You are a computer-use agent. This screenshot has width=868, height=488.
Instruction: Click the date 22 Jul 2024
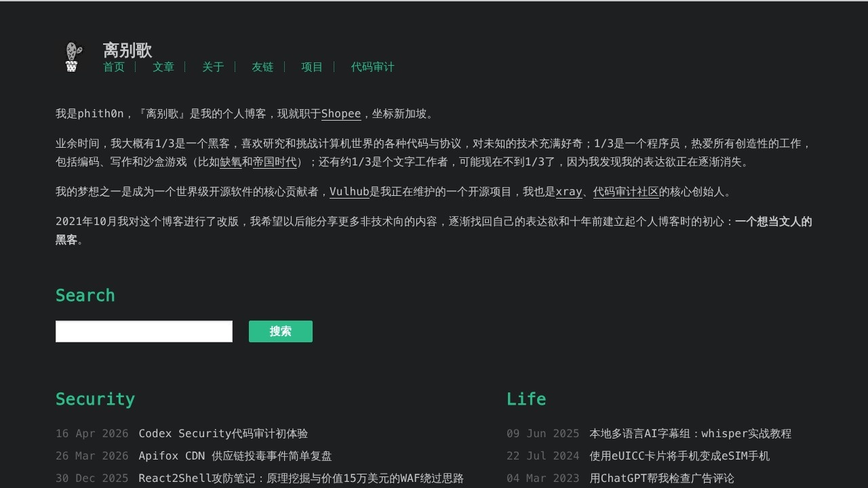click(x=543, y=456)
